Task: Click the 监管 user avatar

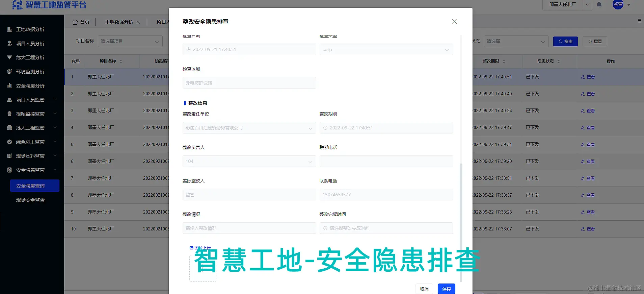Action: pyautogui.click(x=618, y=4)
